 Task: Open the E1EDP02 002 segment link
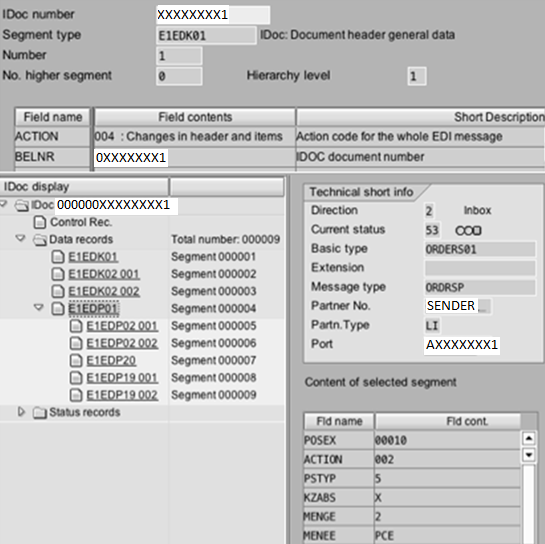[x=122, y=343]
